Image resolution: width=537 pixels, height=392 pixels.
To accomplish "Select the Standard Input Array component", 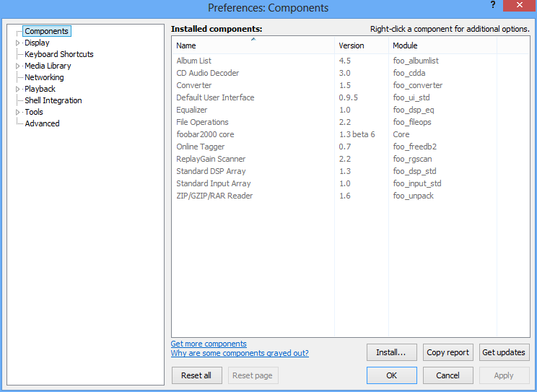I will click(x=351, y=183).
